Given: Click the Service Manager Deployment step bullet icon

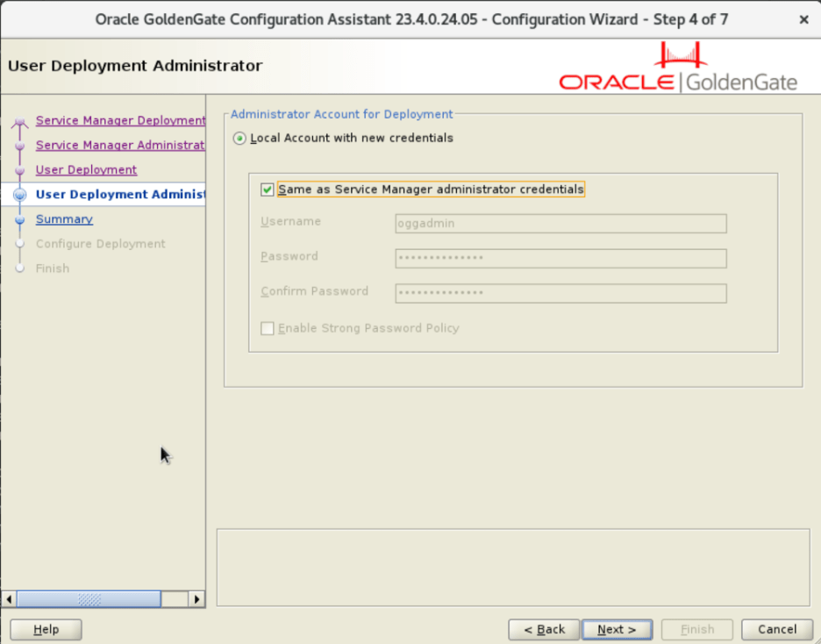Looking at the screenshot, I should point(20,121).
